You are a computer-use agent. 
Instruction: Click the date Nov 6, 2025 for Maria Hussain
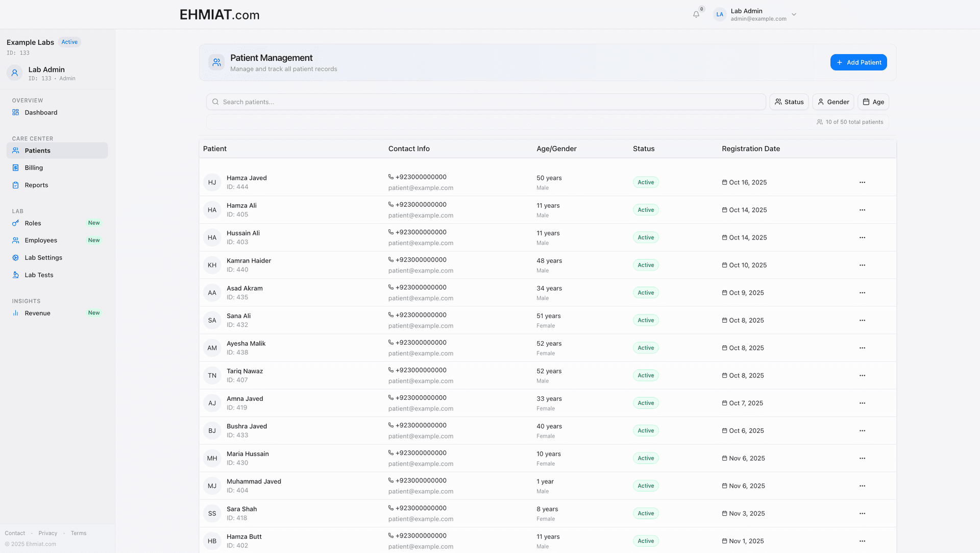[x=747, y=458]
